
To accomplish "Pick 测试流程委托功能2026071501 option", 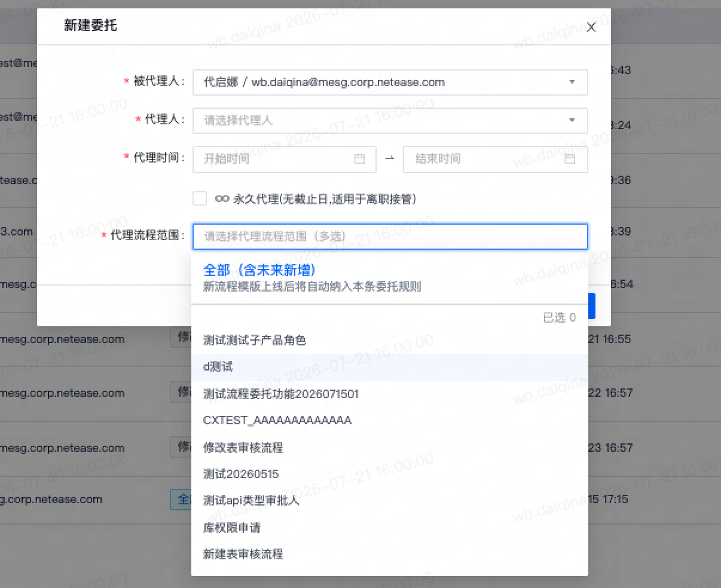I will [x=389, y=394].
